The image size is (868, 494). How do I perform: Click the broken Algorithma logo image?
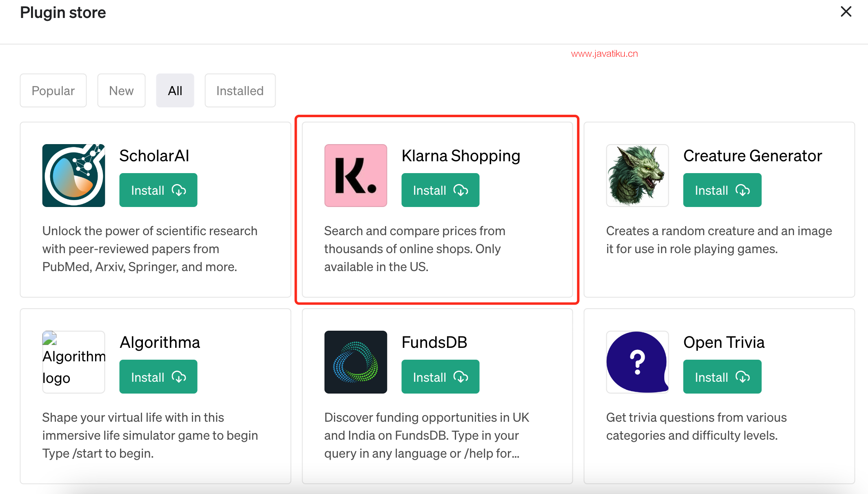(x=73, y=362)
